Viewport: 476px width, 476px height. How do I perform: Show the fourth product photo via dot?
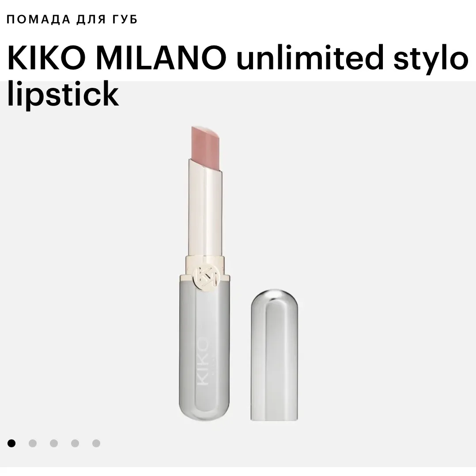pos(75,443)
